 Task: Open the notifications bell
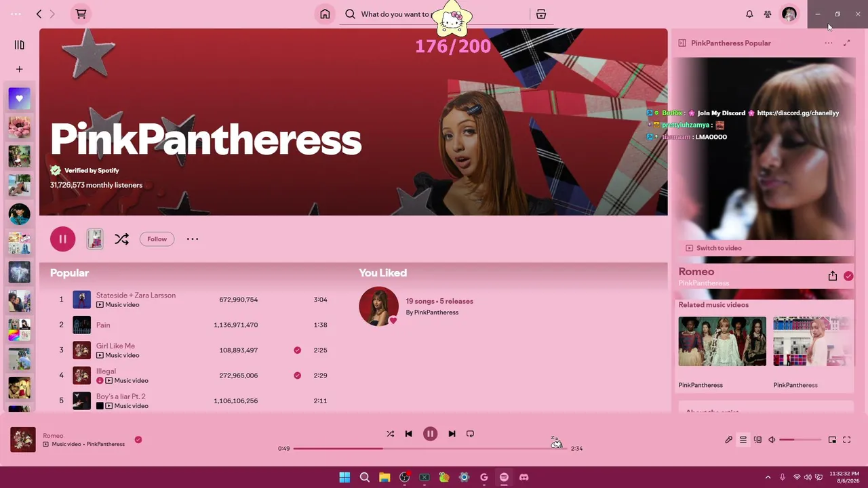[749, 14]
